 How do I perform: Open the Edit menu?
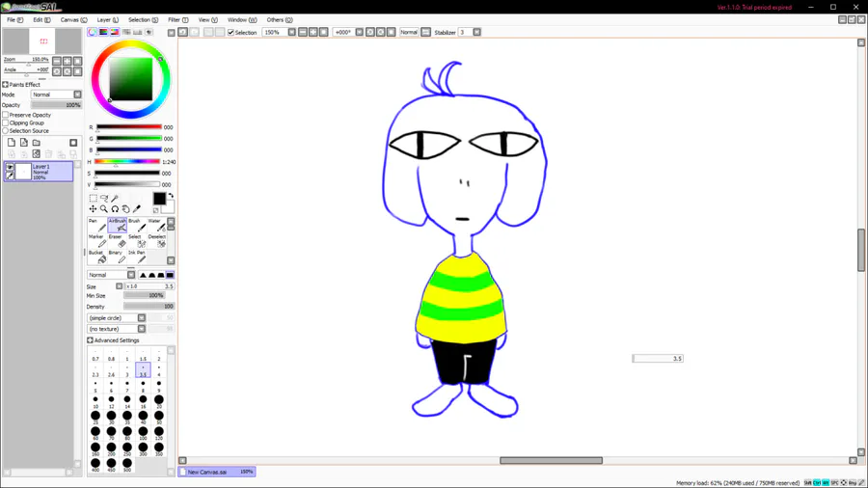41,20
